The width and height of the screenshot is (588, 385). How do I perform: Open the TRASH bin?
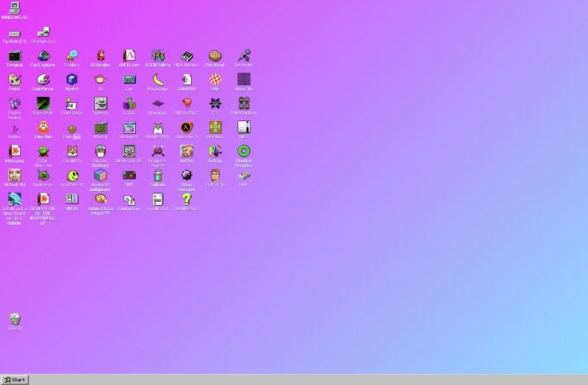point(14,319)
